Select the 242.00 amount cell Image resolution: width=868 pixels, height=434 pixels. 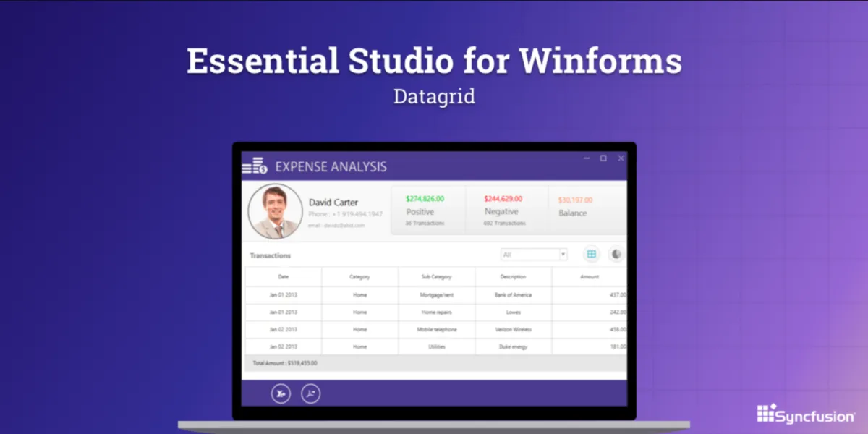point(590,312)
